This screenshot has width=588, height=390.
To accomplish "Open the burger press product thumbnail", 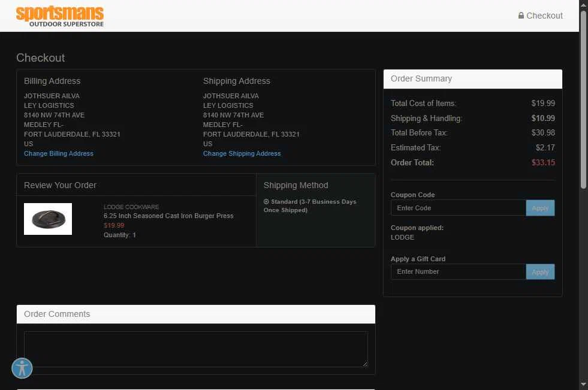I will (48, 219).
